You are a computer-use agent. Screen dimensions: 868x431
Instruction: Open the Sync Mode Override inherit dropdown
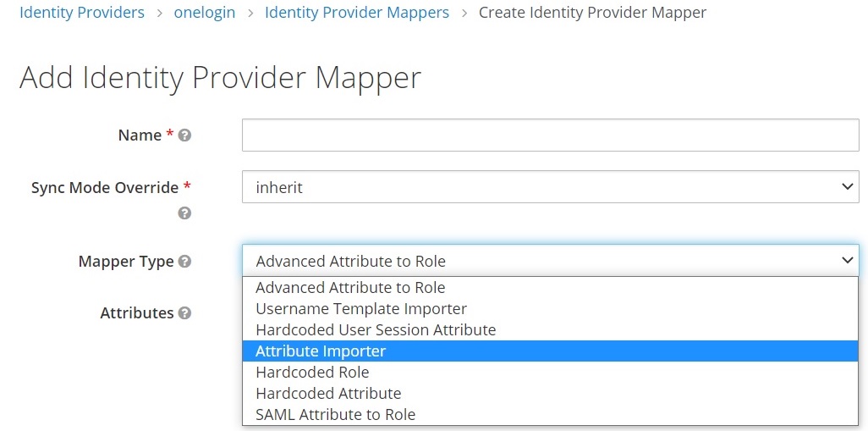coord(550,187)
